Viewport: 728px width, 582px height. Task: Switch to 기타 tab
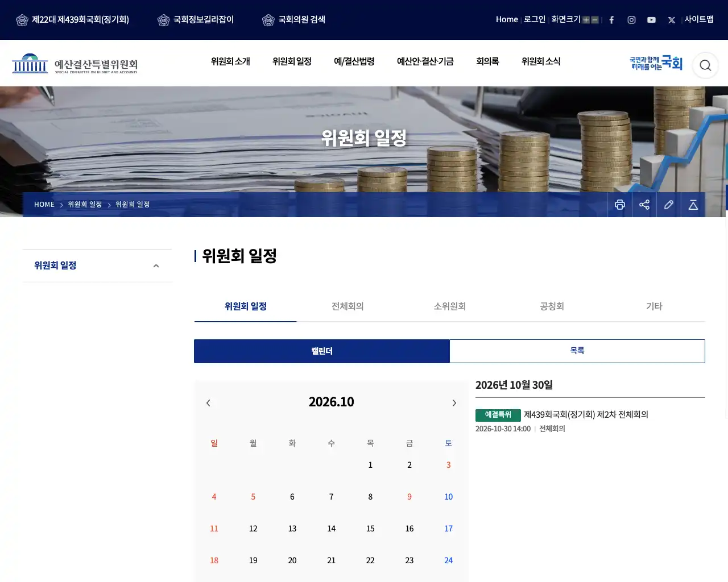(x=654, y=306)
